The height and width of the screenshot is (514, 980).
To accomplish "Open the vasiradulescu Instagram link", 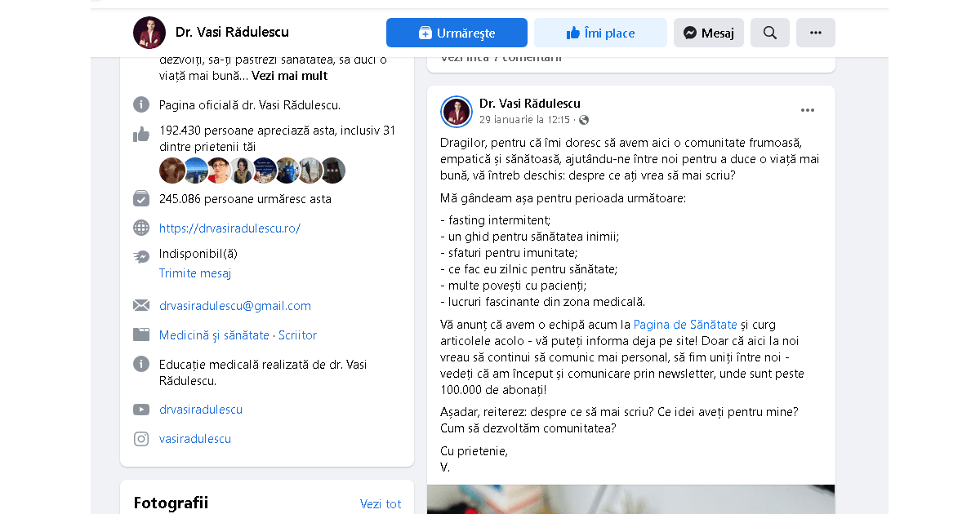I will pos(195,439).
